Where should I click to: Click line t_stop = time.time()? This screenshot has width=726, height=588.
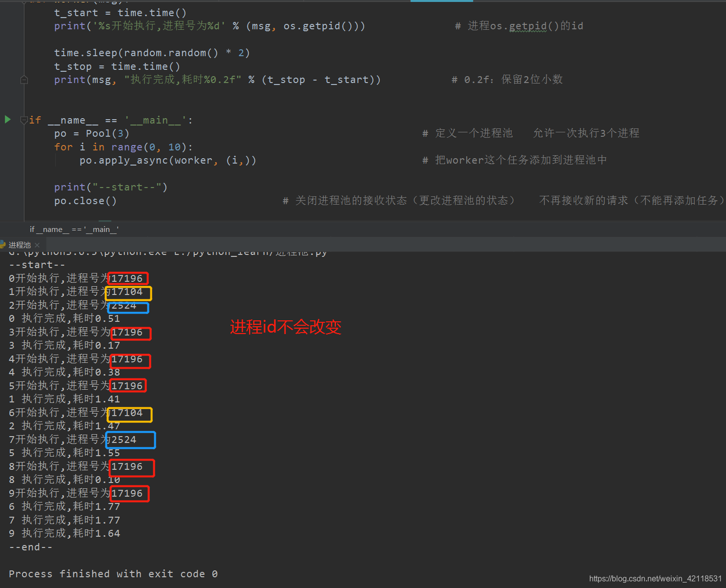pos(117,66)
